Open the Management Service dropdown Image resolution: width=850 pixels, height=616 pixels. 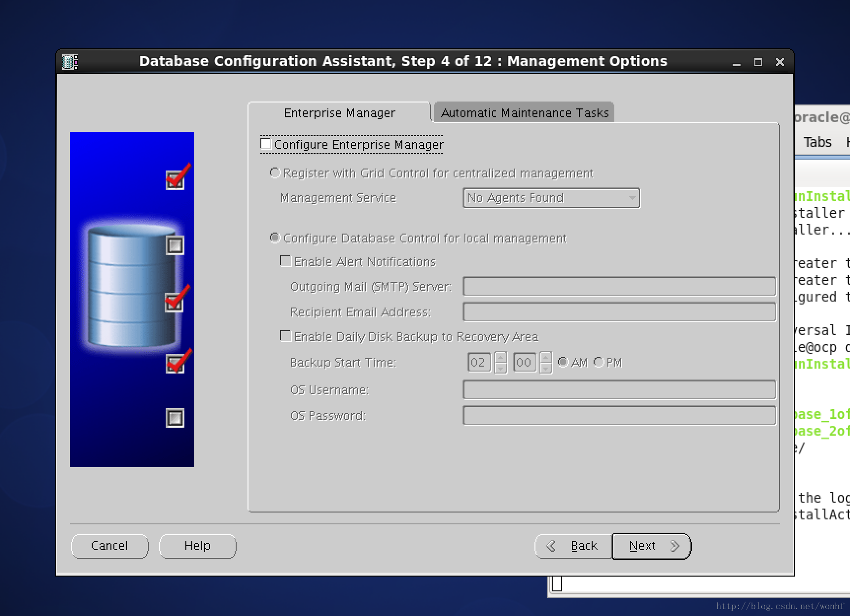(x=551, y=198)
